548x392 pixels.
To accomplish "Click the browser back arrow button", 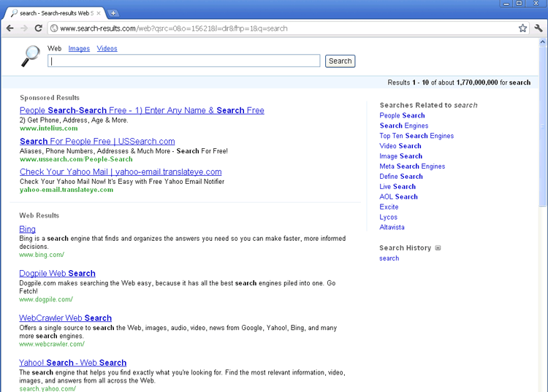I will (10, 28).
